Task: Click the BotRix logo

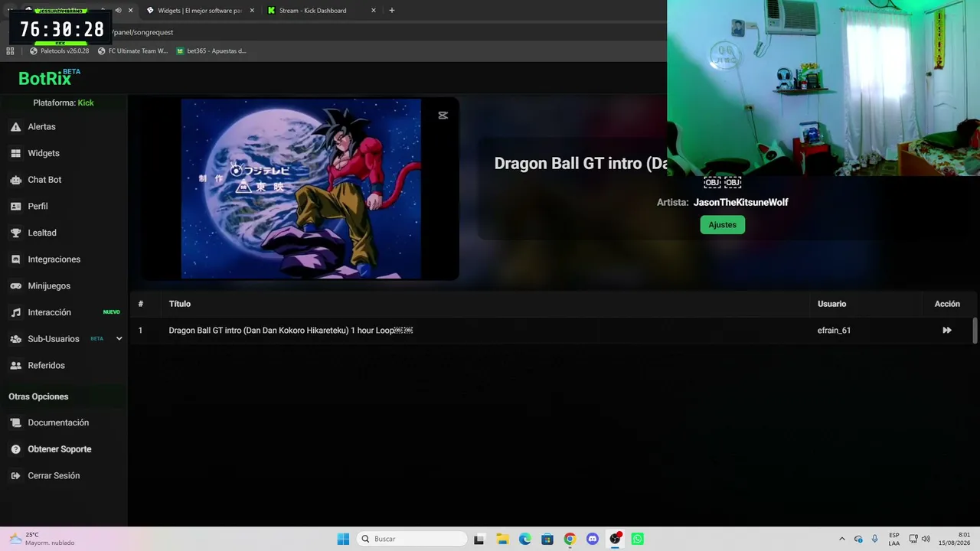Action: click(x=49, y=77)
